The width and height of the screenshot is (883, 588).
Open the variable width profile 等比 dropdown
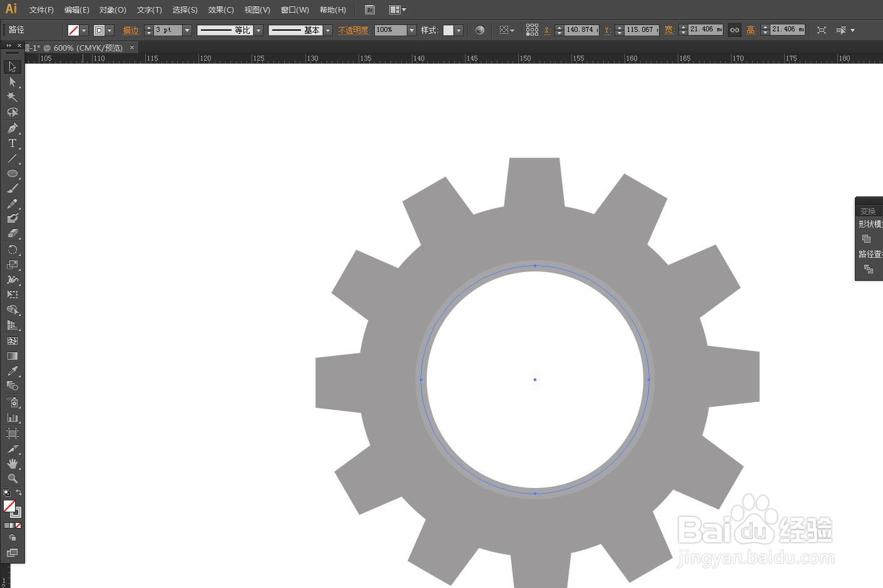(x=258, y=30)
